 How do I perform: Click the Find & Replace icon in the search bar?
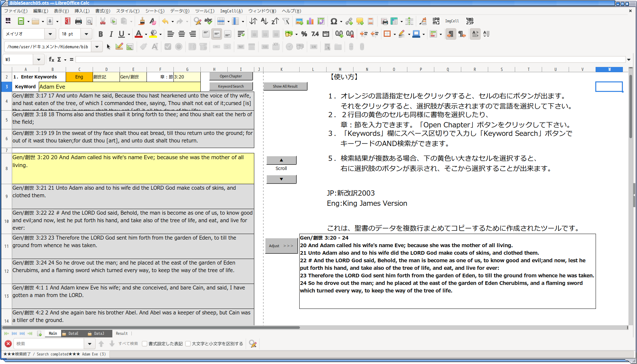[253, 344]
